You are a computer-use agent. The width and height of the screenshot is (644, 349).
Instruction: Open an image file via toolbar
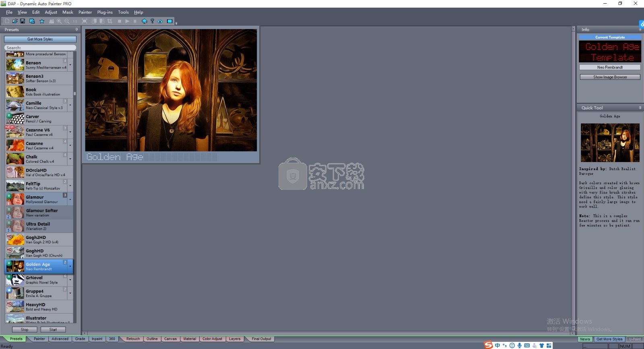15,21
